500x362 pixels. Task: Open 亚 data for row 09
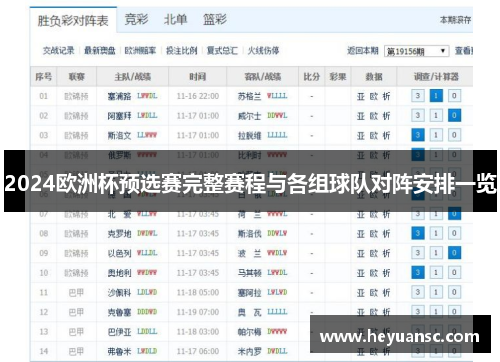point(361,253)
